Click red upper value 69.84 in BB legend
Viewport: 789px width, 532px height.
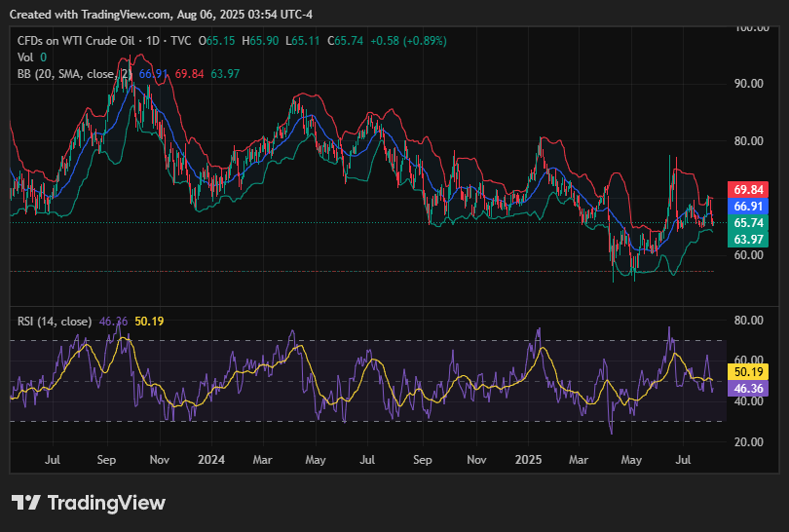[x=189, y=74]
